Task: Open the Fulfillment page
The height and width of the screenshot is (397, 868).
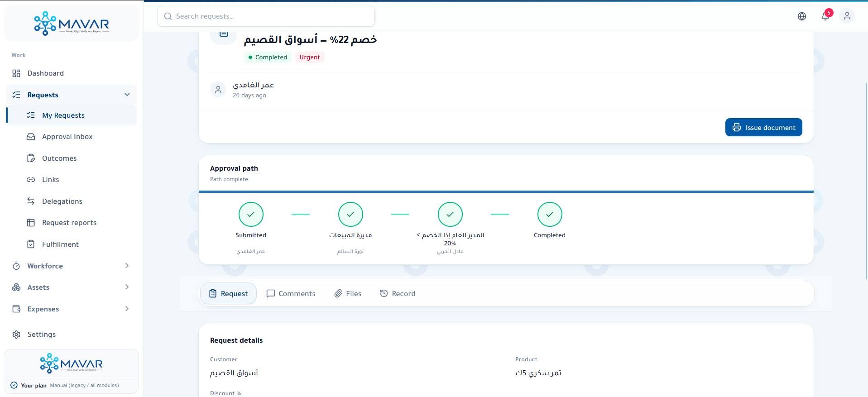Action: point(72,244)
